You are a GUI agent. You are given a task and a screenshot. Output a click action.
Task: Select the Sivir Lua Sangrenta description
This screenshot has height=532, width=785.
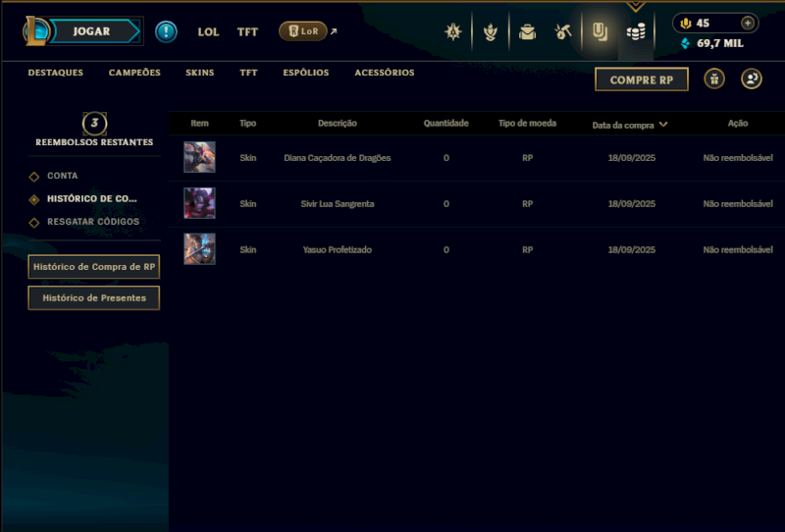[x=338, y=204]
